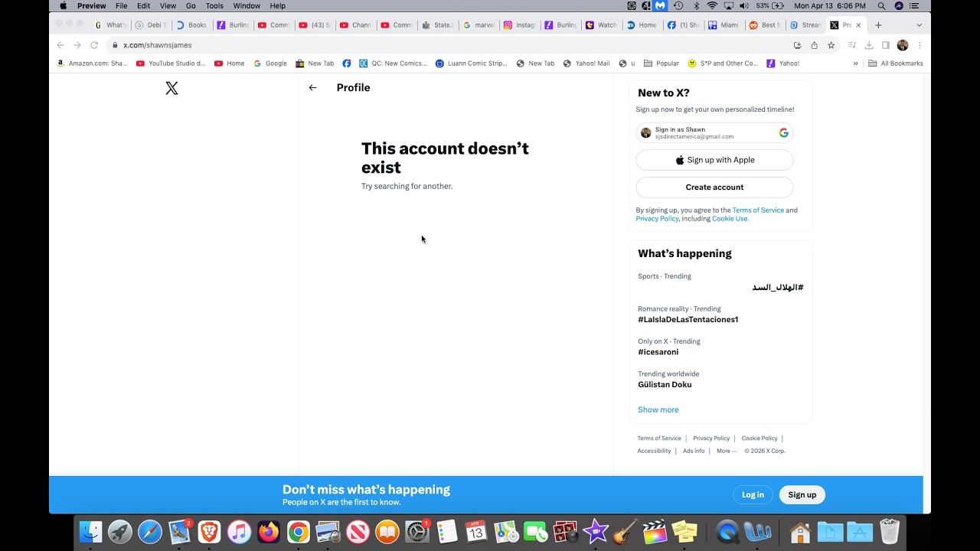This screenshot has width=980, height=551.
Task: Click the Accessibility footer link
Action: pyautogui.click(x=654, y=451)
